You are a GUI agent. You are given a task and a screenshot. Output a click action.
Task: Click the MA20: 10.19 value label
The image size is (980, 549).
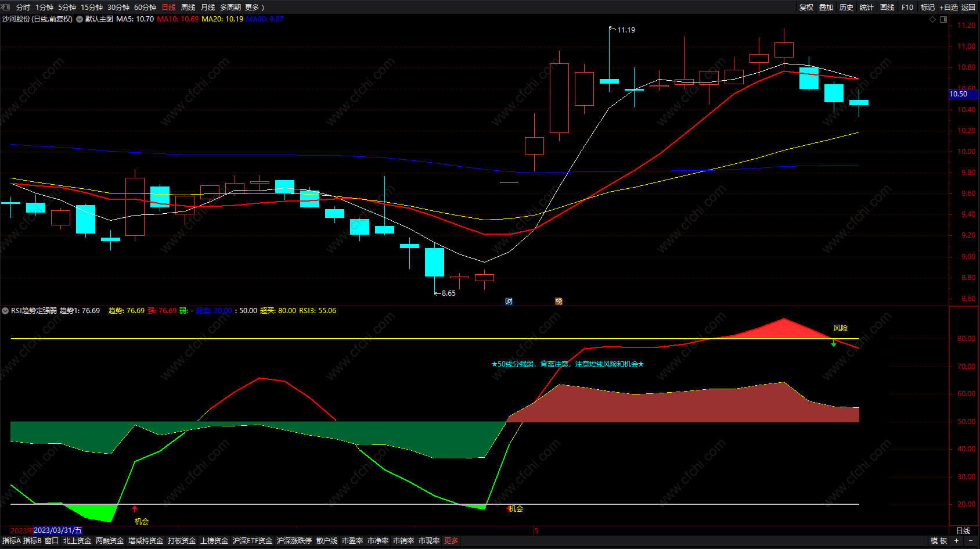click(x=222, y=19)
